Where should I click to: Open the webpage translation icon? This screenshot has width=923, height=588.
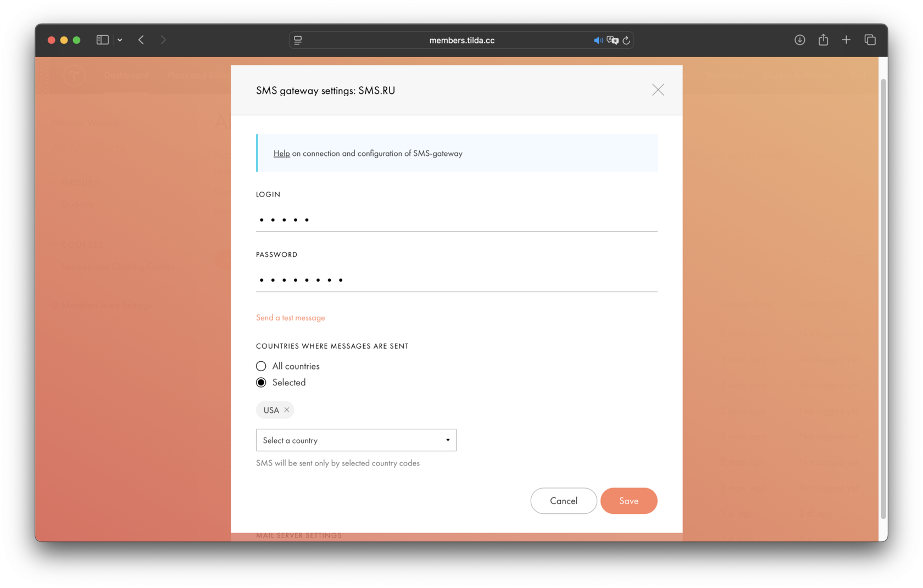(x=613, y=40)
